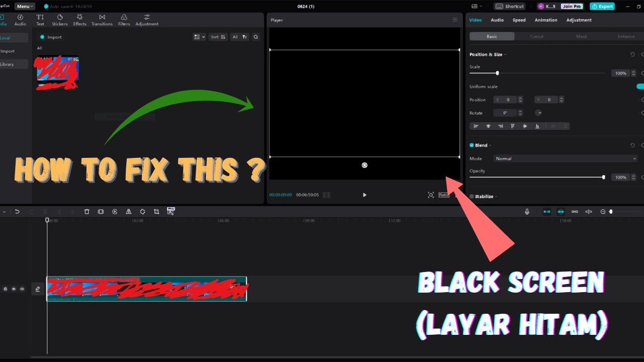
Task: Click the search icon in the media panel
Action: [x=256, y=37]
